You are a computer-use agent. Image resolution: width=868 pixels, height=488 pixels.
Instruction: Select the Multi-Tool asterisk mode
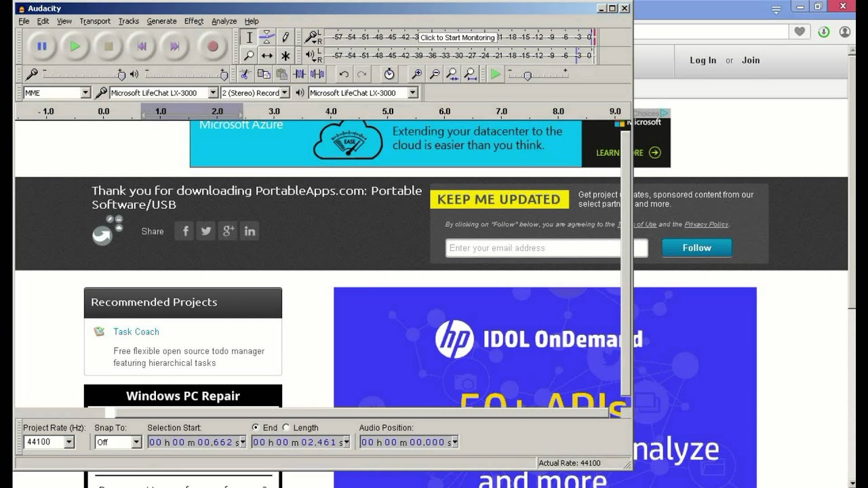[x=285, y=56]
